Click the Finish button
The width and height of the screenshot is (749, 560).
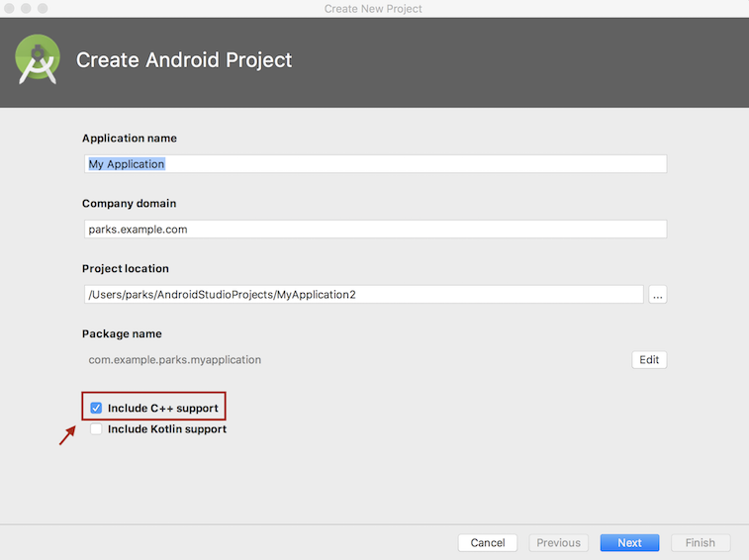(x=701, y=543)
